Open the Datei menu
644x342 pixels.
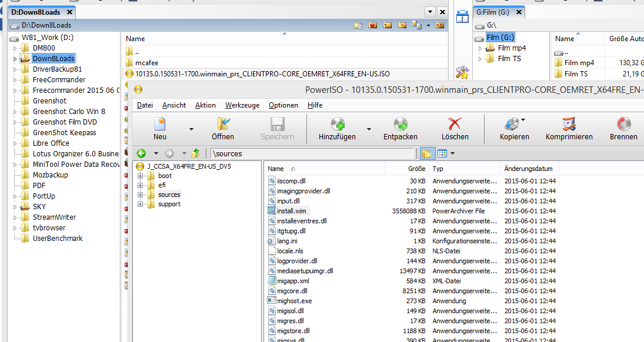(x=145, y=105)
